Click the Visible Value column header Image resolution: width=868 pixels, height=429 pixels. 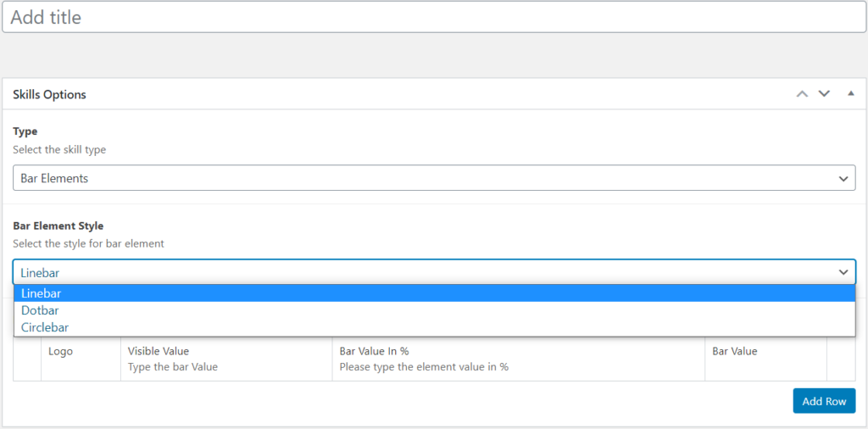[159, 351]
